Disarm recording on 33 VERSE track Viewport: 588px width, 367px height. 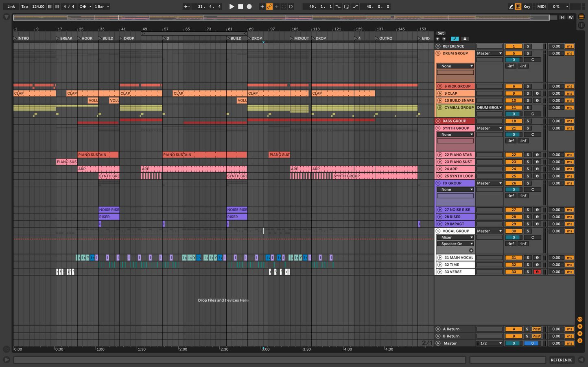tap(537, 272)
